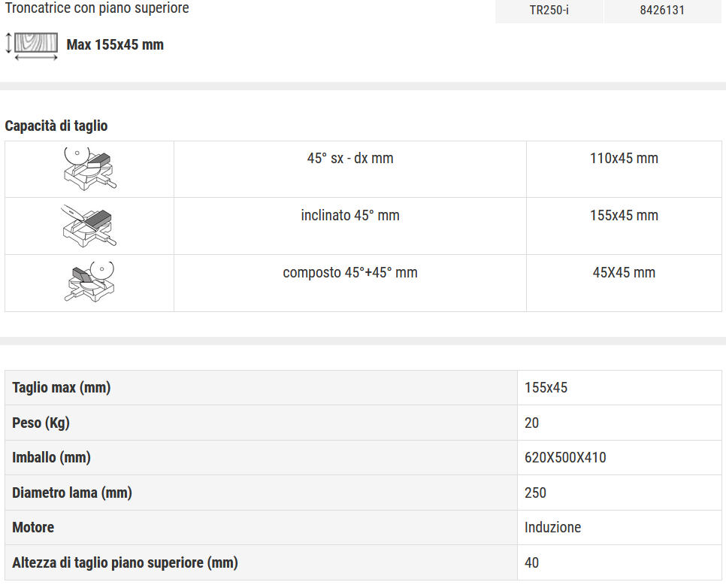Click the inclinato 45° mm text
The image size is (726, 588).
(x=350, y=216)
